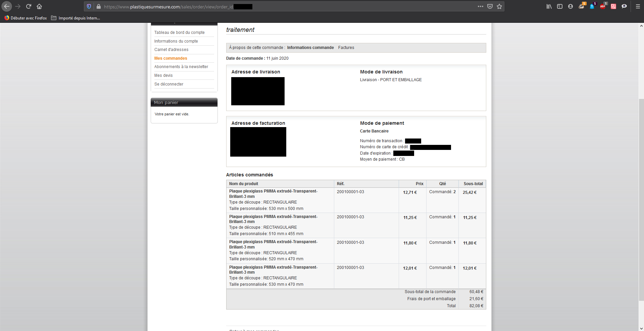
Task: Select Informations commande tab
Action: coord(310,48)
